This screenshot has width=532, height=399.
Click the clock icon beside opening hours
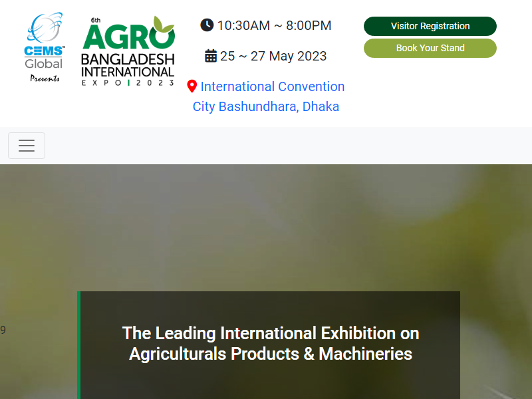tap(207, 25)
